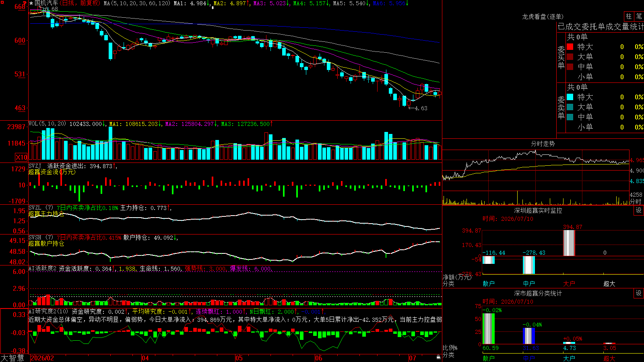Click the 600 price axis label
Screen dimensions: 644x362
20,40
